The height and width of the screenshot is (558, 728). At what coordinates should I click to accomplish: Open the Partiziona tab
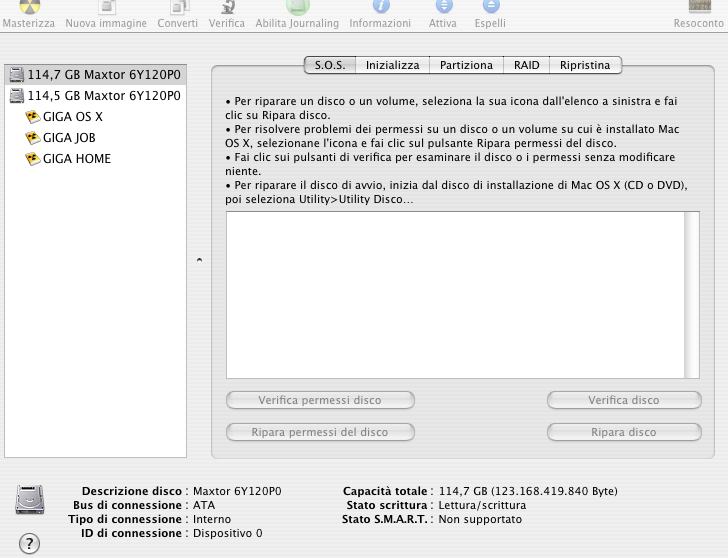[x=466, y=65]
